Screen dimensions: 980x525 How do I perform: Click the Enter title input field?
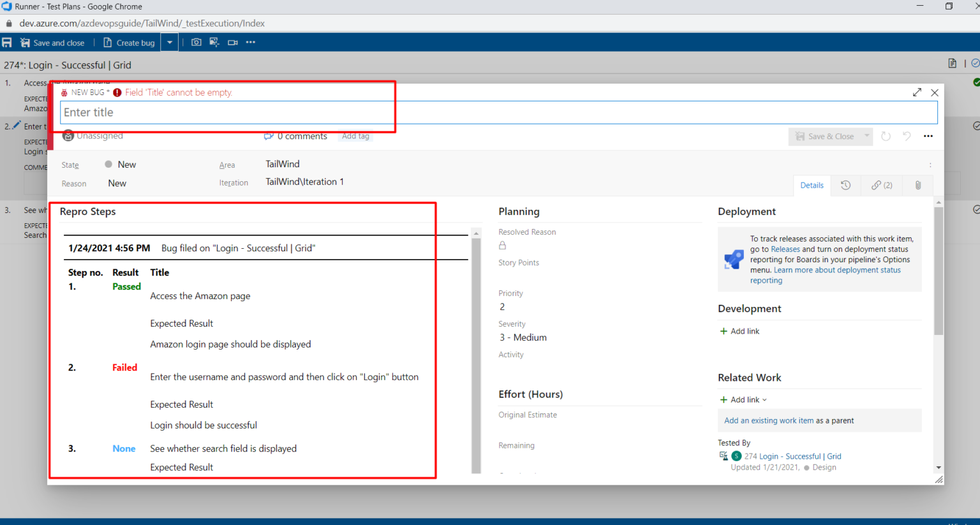coord(498,113)
